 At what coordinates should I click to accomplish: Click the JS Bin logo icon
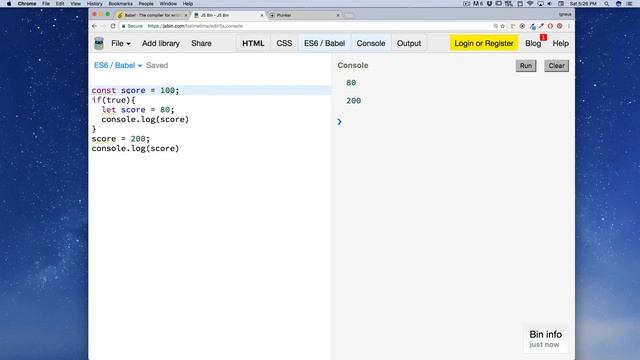pyautogui.click(x=99, y=43)
